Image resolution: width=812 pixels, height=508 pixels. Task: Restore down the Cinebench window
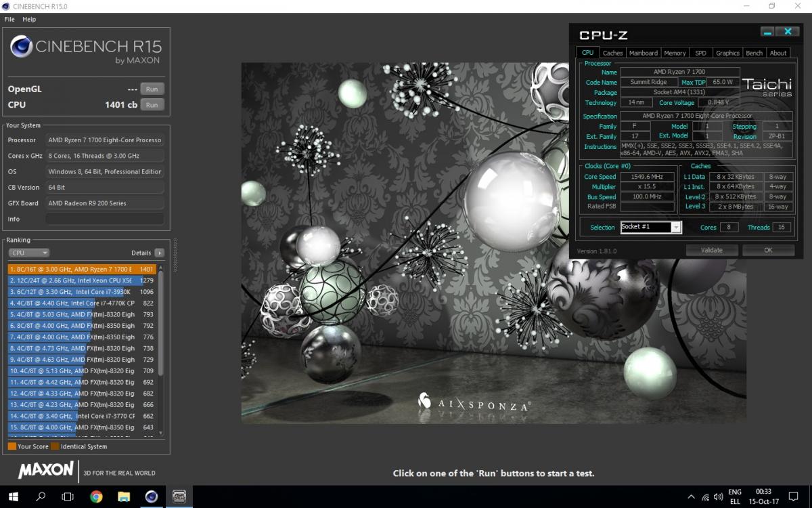771,6
